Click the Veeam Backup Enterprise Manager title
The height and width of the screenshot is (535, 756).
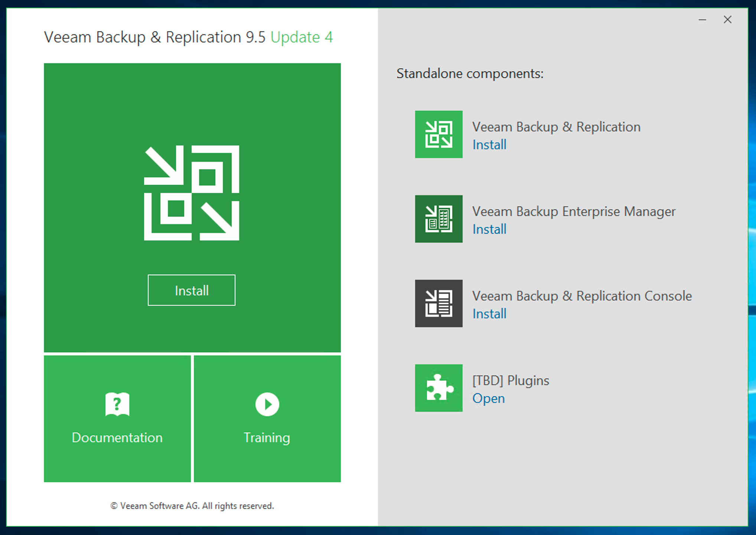pyautogui.click(x=573, y=211)
